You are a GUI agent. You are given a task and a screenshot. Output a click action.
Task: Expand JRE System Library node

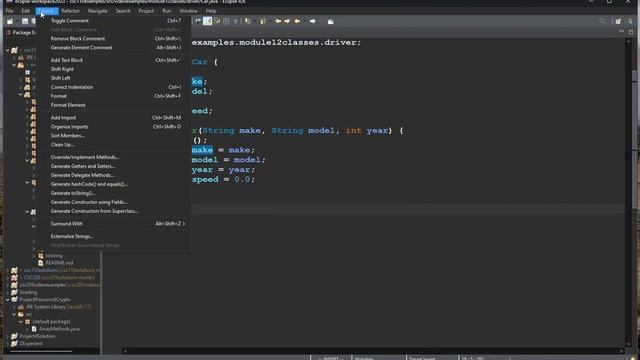pyautogui.click(x=15, y=307)
